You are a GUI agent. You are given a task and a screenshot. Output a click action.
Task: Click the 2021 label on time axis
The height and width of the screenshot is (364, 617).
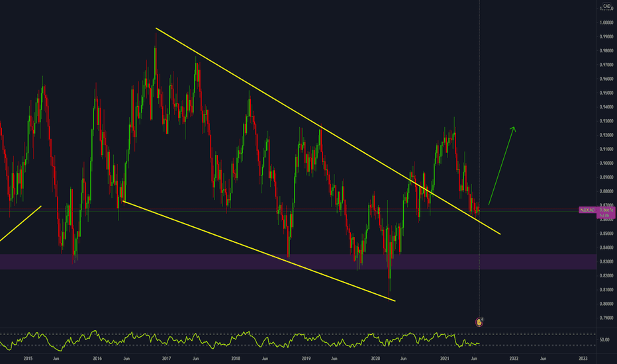tap(445, 359)
